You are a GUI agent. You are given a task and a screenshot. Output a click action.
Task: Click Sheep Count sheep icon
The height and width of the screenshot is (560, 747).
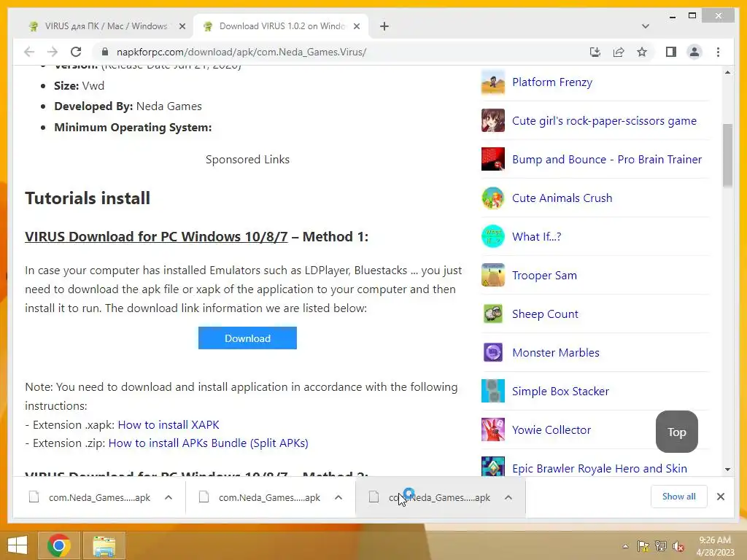click(493, 314)
